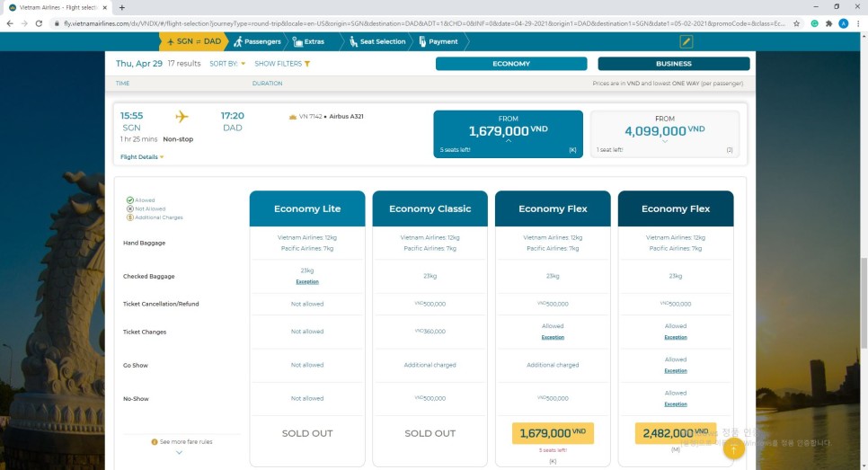This screenshot has width=868, height=470.
Task: Reload the page with the refresh icon
Action: click(x=39, y=23)
